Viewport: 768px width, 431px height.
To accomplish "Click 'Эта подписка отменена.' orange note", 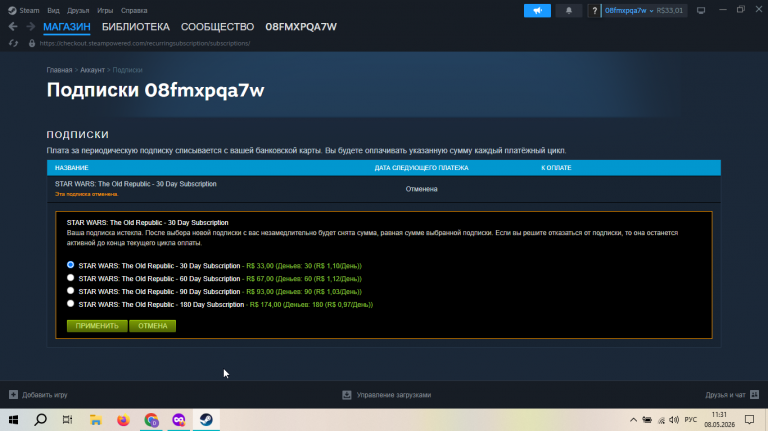I will (x=86, y=194).
